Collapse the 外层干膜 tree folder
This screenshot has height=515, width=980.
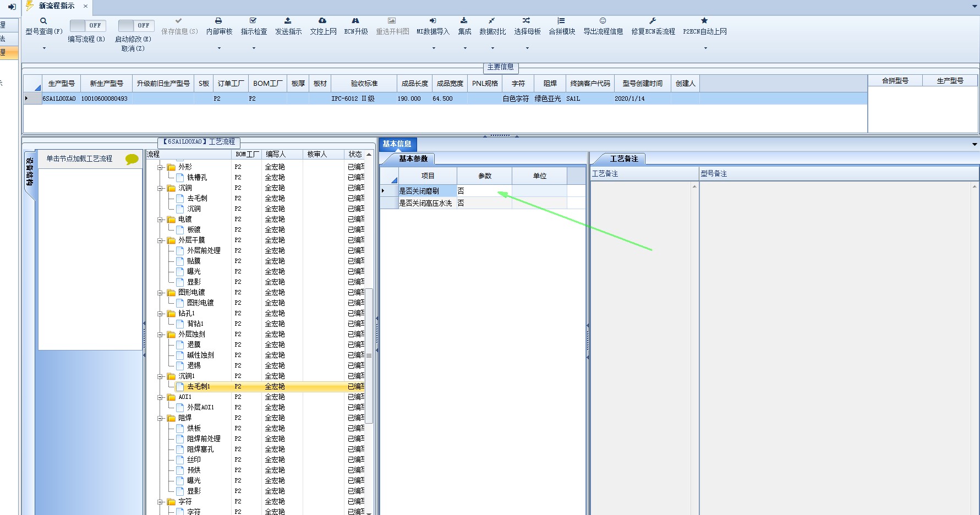(x=160, y=240)
